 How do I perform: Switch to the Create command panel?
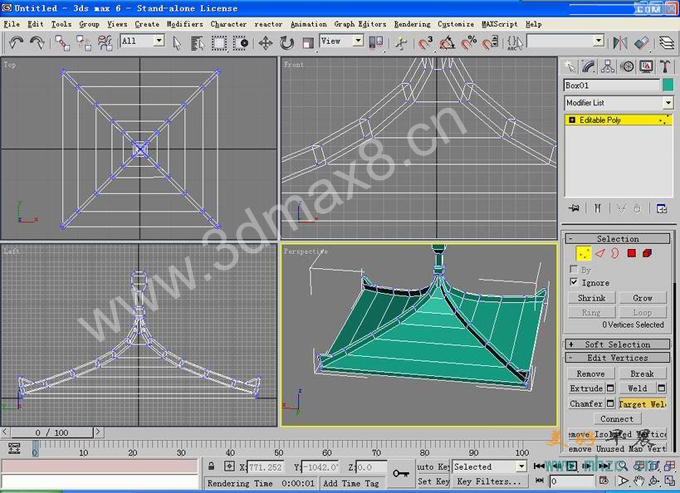pos(570,66)
